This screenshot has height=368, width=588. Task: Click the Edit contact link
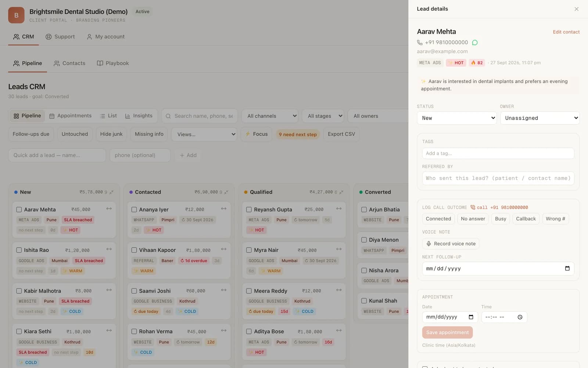coord(566,32)
